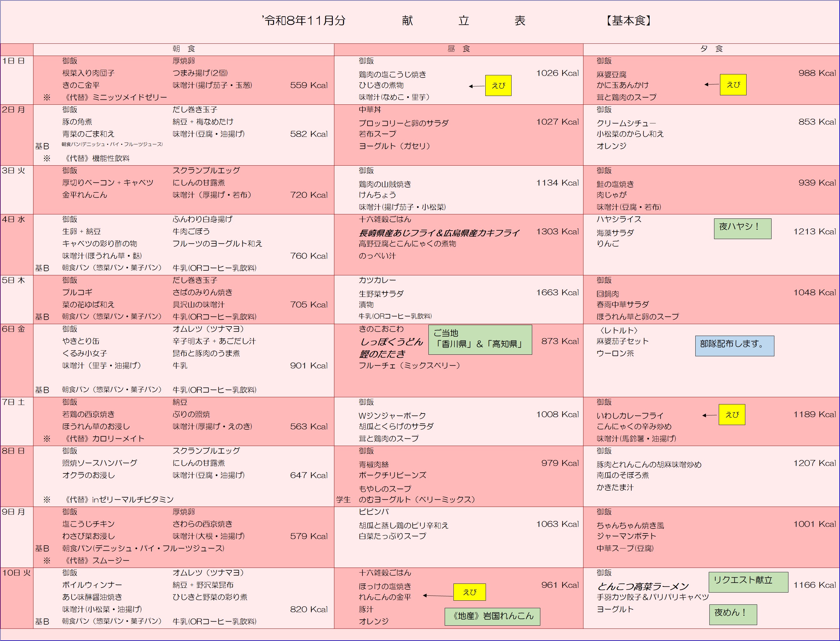The height and width of the screenshot is (641, 840).
Task: Click the えび label beside いわしカレーフライ
Action: (732, 415)
